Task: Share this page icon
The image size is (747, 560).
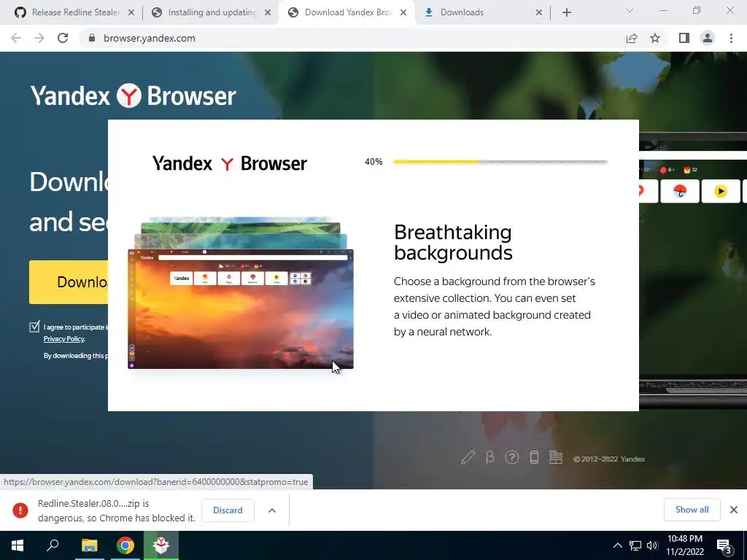Action: pyautogui.click(x=632, y=38)
